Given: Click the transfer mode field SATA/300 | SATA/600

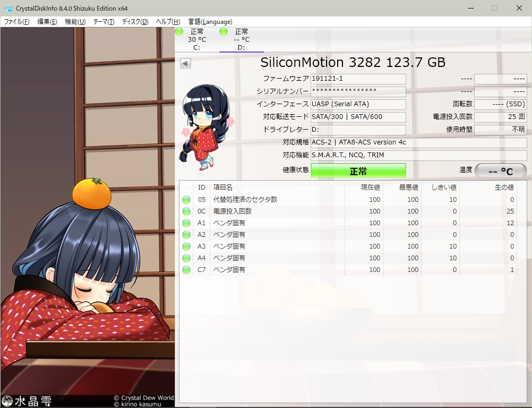Looking at the screenshot, I should point(358,117).
